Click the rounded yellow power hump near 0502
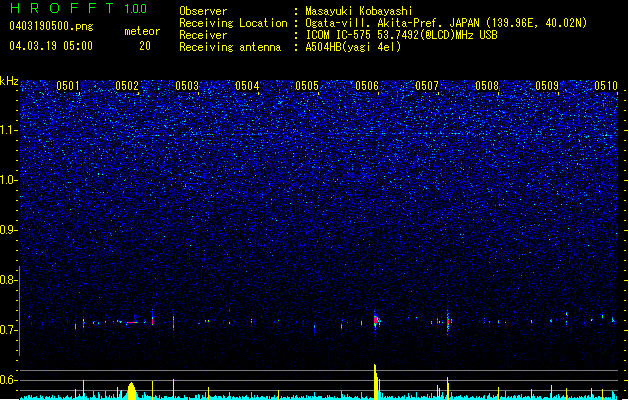 point(132,391)
